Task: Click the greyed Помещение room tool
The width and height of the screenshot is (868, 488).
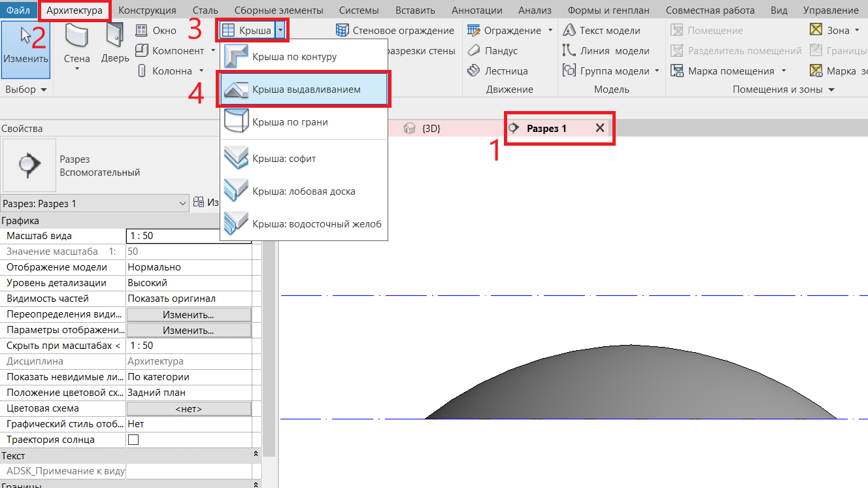Action: coord(707,31)
